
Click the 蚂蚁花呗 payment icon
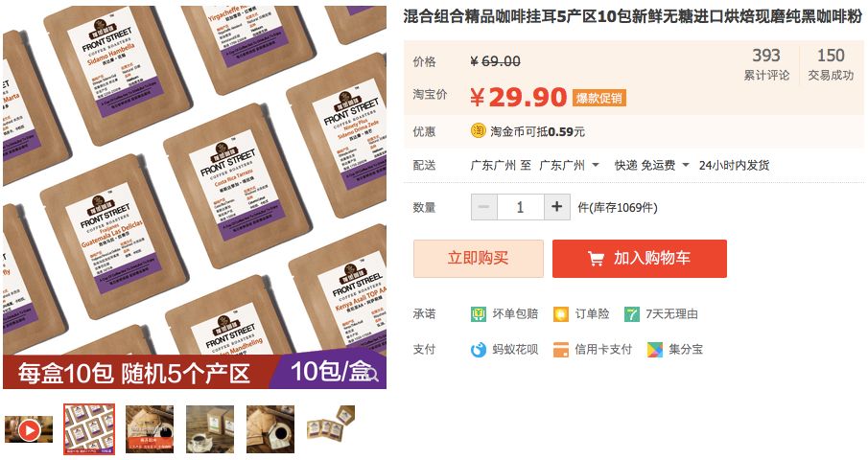[479, 350]
